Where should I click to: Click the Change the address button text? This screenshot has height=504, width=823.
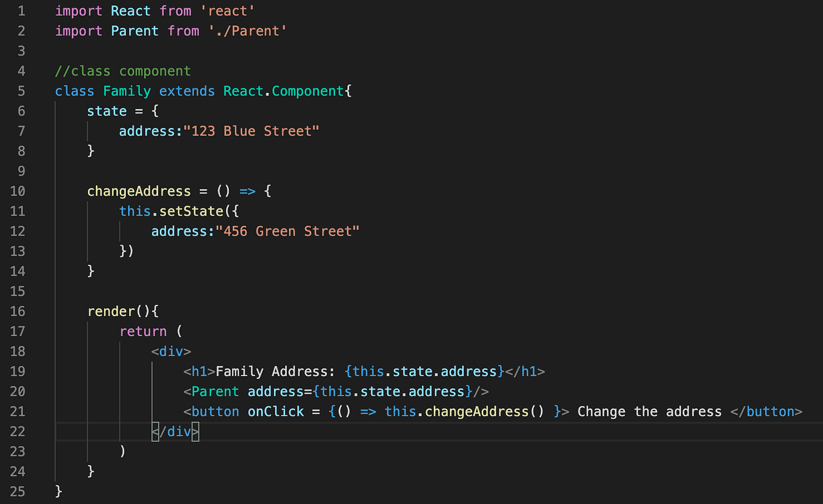coord(650,411)
